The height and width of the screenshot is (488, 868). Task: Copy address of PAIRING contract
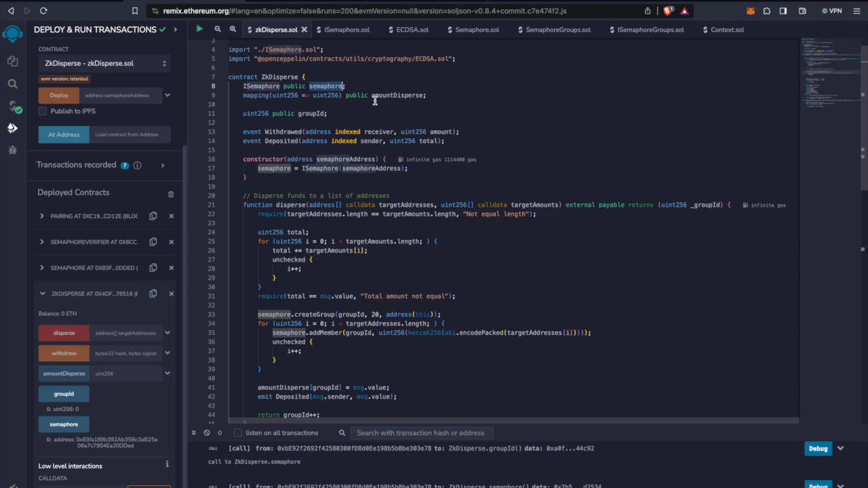[x=153, y=216]
